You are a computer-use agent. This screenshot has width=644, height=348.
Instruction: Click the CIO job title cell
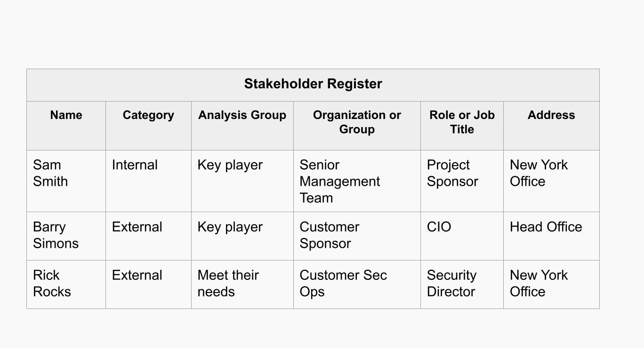tap(439, 227)
